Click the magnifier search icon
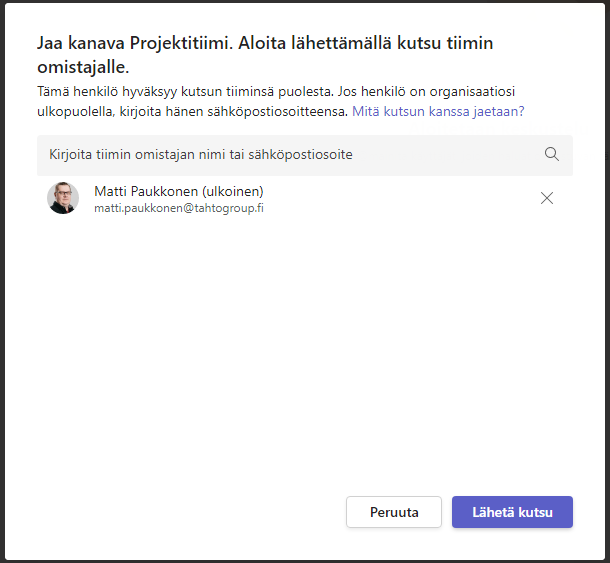 point(552,154)
